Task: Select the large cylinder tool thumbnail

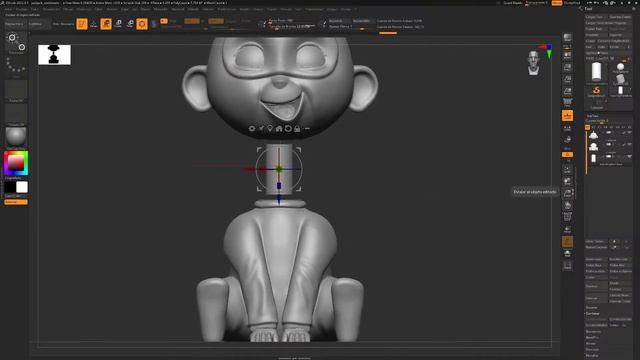Action: [x=596, y=72]
